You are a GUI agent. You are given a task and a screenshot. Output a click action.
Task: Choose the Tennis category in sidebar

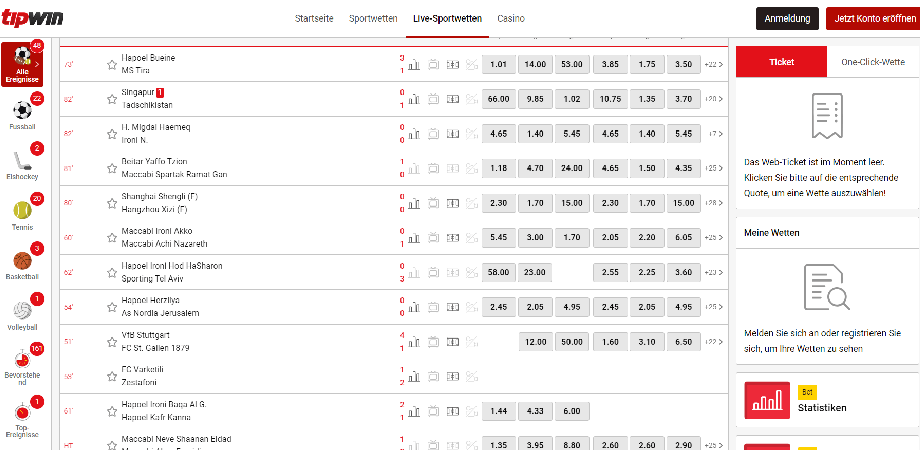(22, 211)
